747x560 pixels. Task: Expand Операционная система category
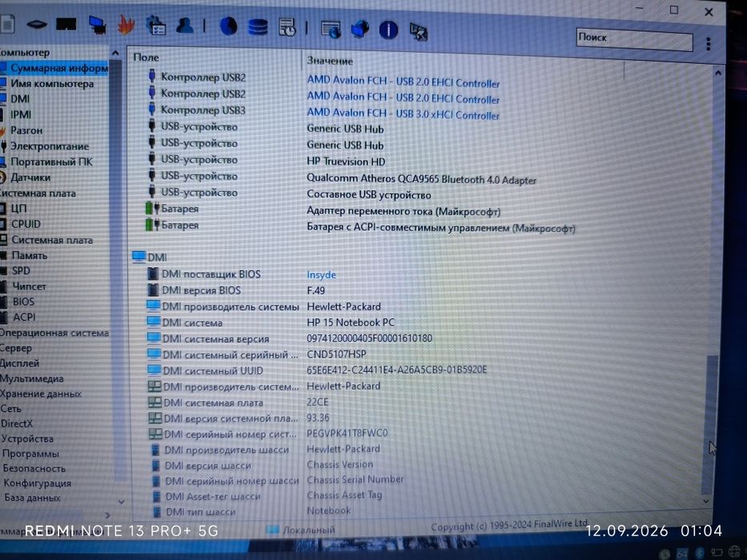tap(54, 333)
